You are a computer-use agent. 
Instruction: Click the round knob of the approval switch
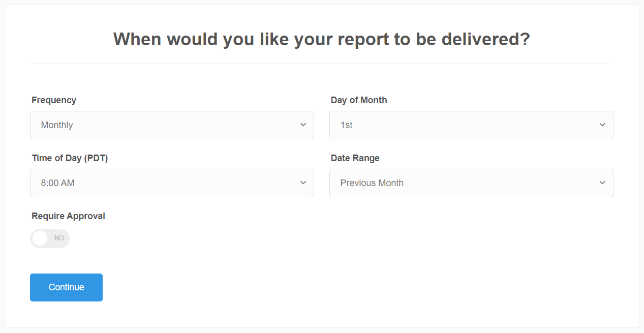point(41,238)
